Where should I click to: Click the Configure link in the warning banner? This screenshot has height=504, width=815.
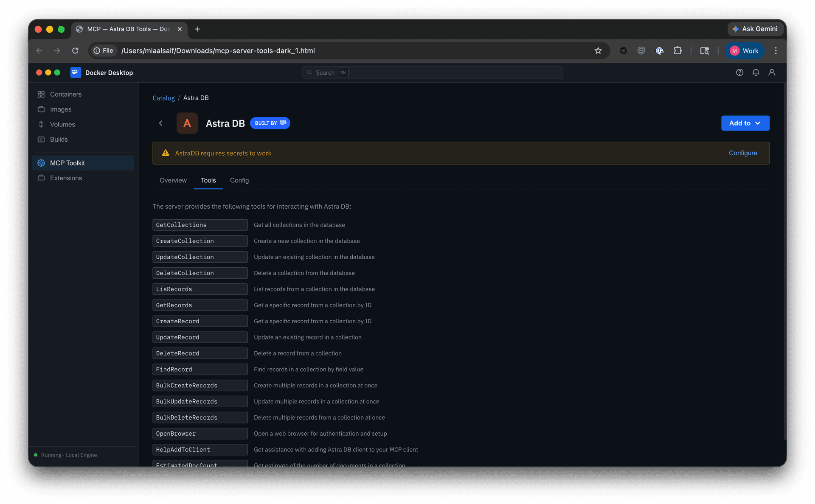point(742,153)
